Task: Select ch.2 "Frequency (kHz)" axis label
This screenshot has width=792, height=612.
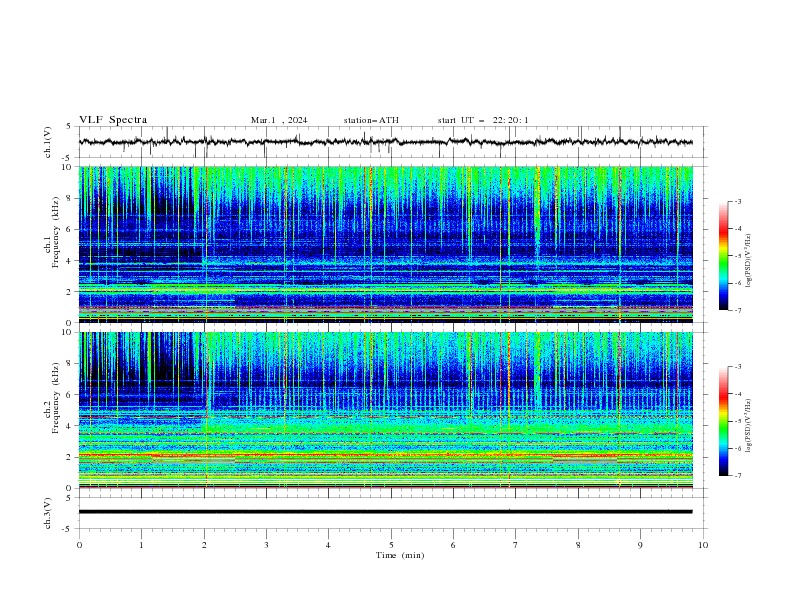Action: [56, 397]
